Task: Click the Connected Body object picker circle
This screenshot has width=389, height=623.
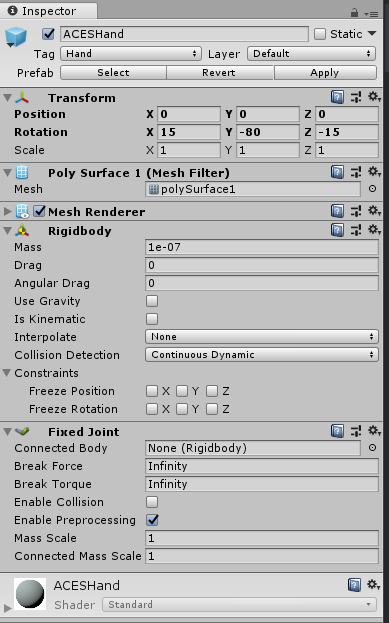Action: [x=372, y=448]
